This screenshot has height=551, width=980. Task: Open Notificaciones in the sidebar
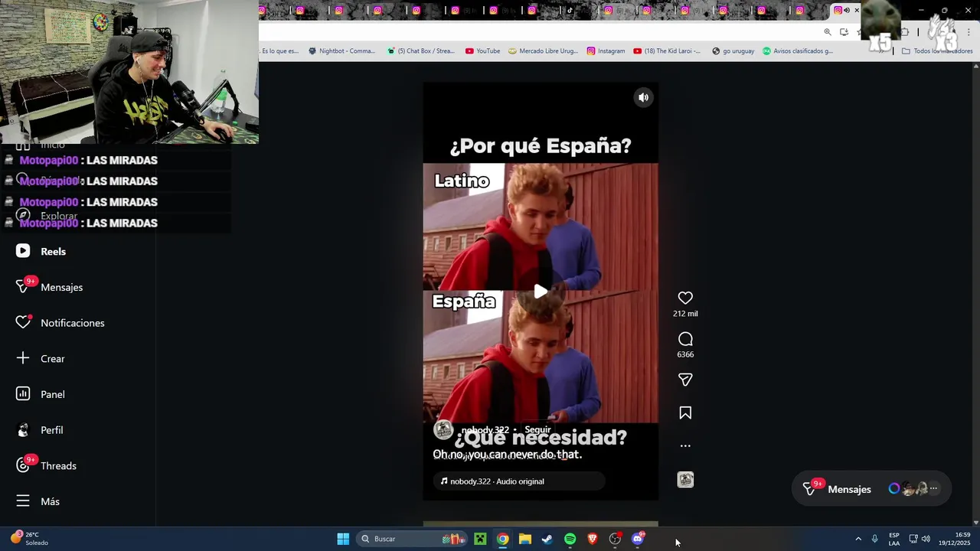tap(61, 323)
